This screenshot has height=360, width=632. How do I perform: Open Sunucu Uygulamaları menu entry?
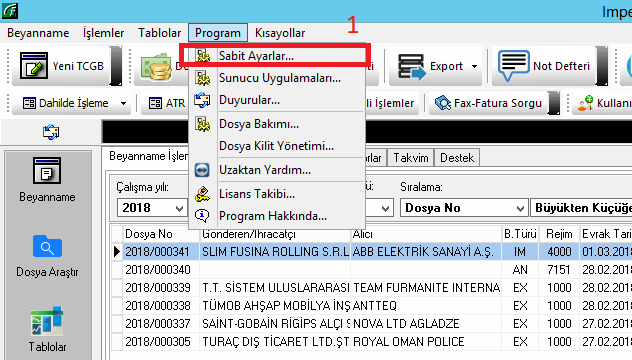click(277, 78)
